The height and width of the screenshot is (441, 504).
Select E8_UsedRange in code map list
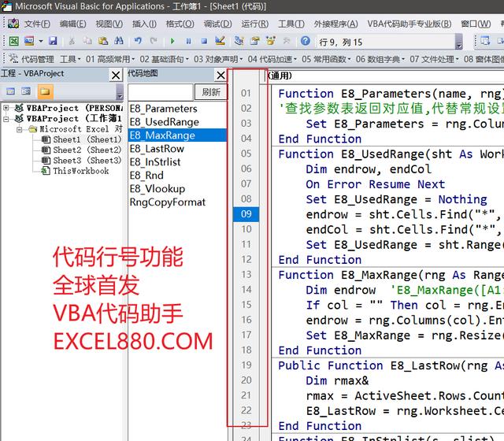tap(177, 122)
